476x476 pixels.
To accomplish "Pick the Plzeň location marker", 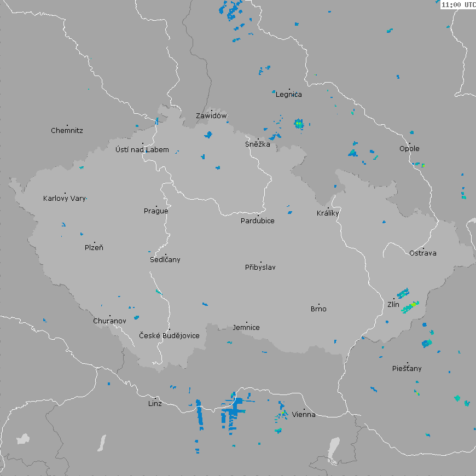I will pos(94,242).
